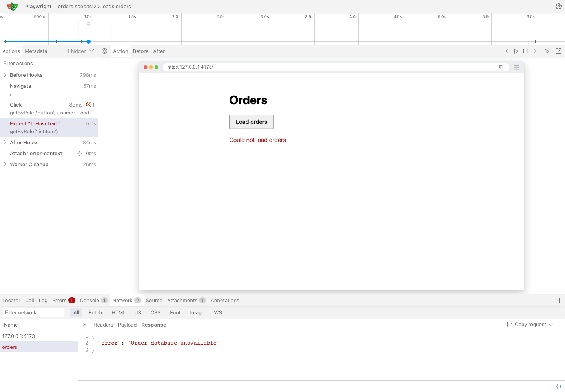Image resolution: width=565 pixels, height=392 pixels.
Task: Filter network by JS
Action: [x=138, y=312]
